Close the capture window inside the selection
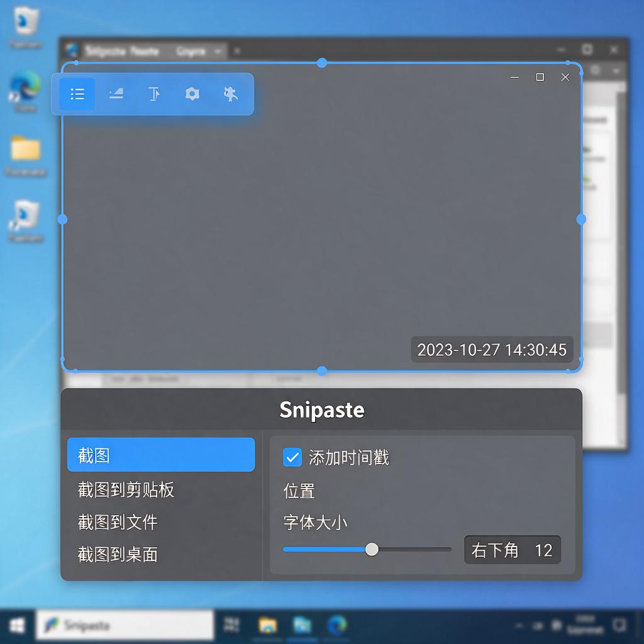This screenshot has height=644, width=644. (565, 77)
